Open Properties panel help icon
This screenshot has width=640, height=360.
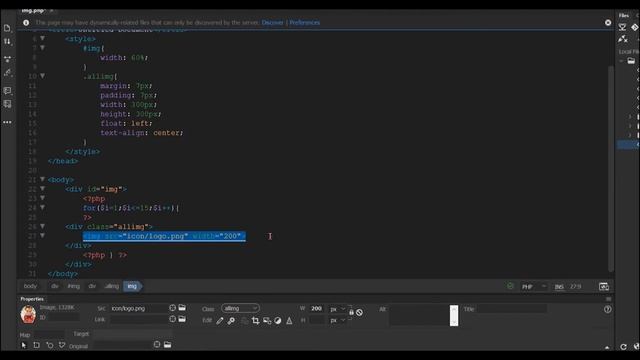tap(608, 309)
